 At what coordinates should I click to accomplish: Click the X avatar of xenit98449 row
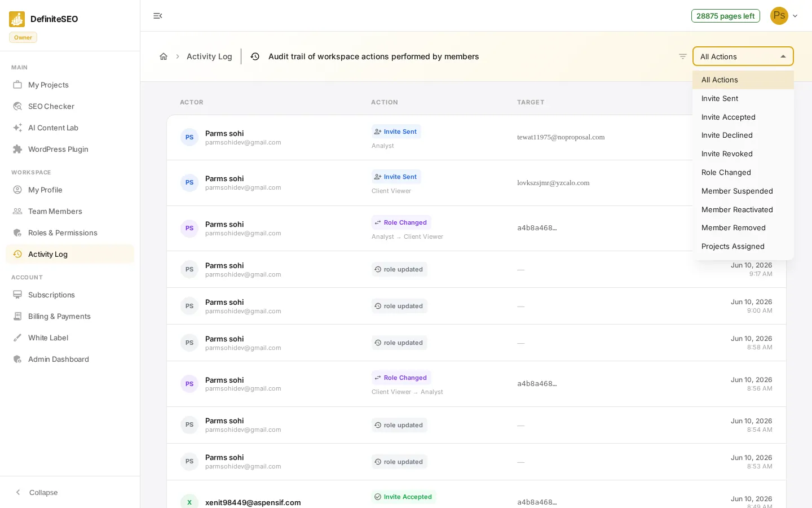click(189, 501)
